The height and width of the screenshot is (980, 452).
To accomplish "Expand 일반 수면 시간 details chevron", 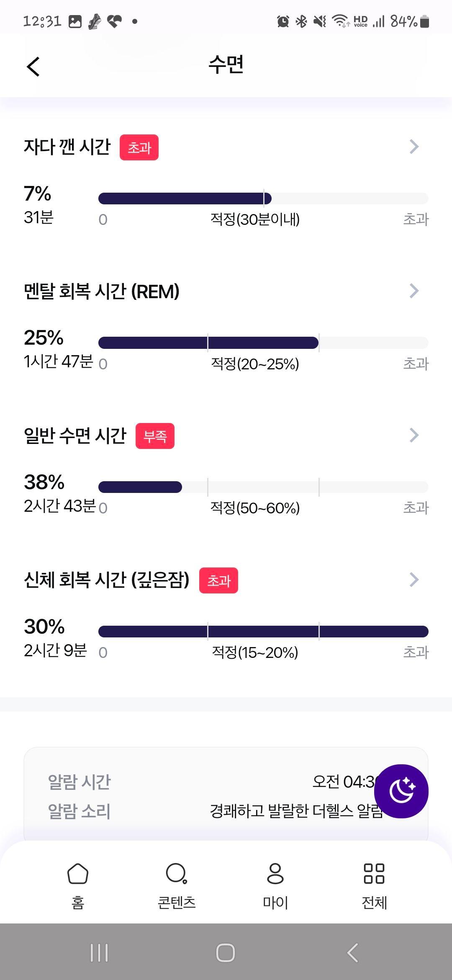I will tap(414, 435).
